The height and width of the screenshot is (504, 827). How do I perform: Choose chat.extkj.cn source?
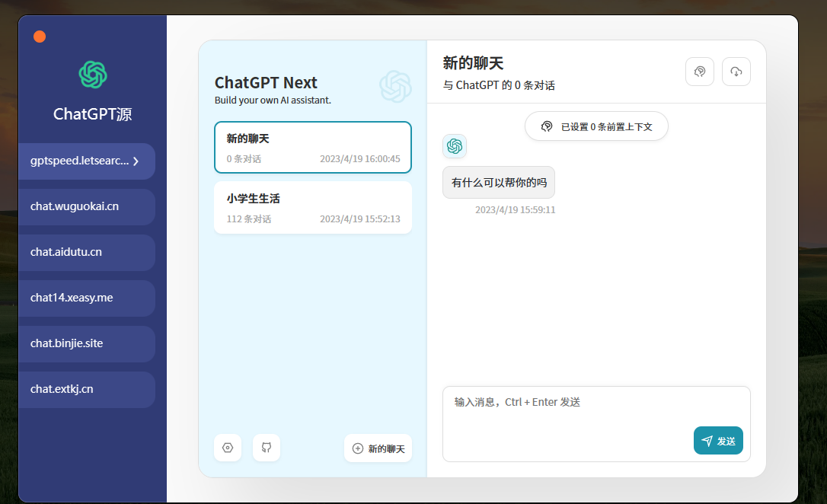point(86,390)
